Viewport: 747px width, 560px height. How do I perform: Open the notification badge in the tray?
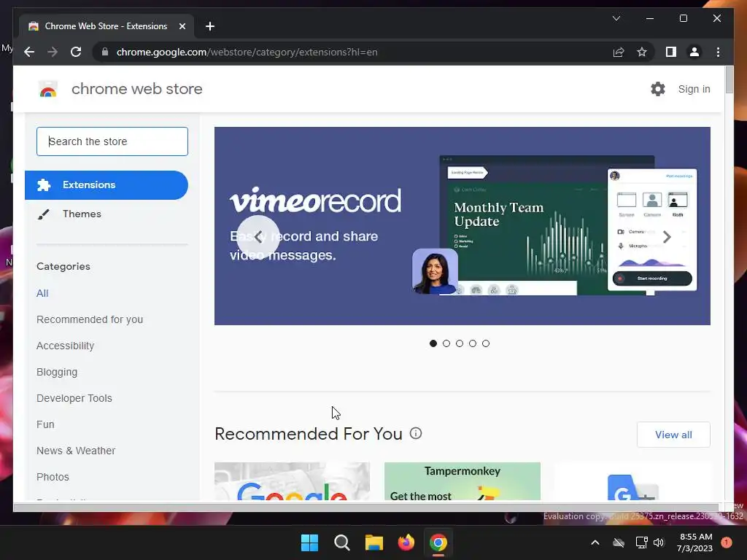coord(726,542)
